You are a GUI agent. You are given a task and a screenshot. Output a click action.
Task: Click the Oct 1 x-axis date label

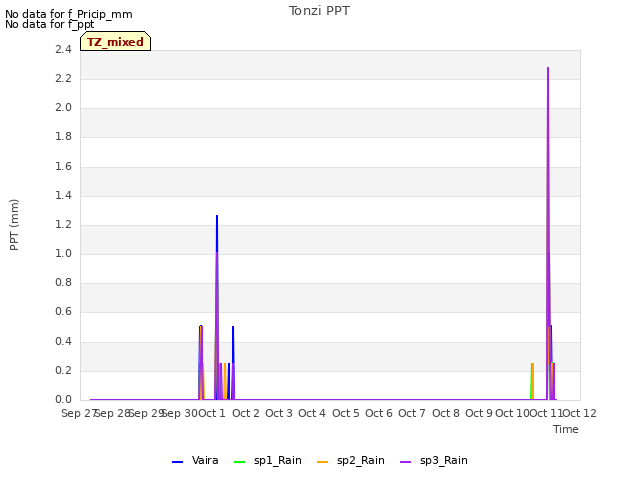click(x=212, y=413)
